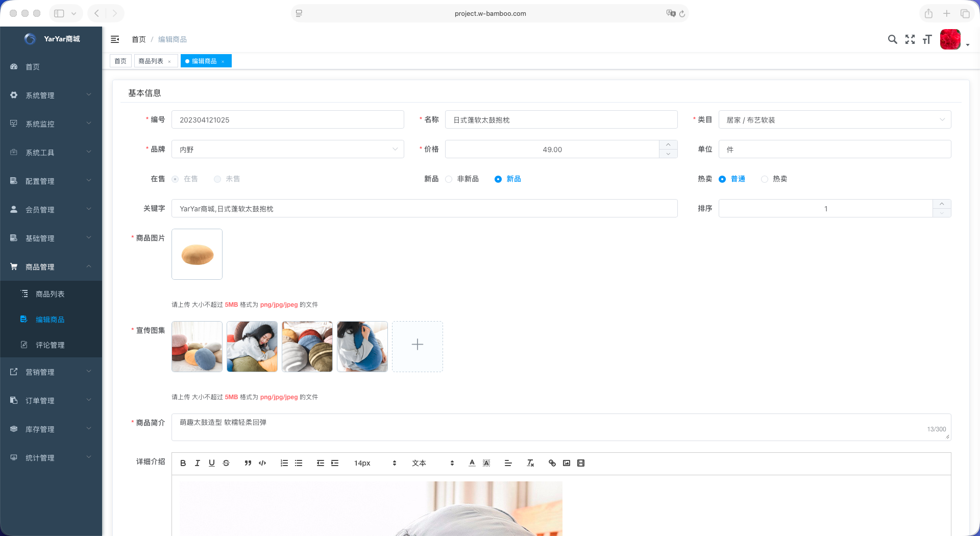Apply underline formatting in editor toolbar
This screenshot has width=980, height=536.
click(211, 463)
